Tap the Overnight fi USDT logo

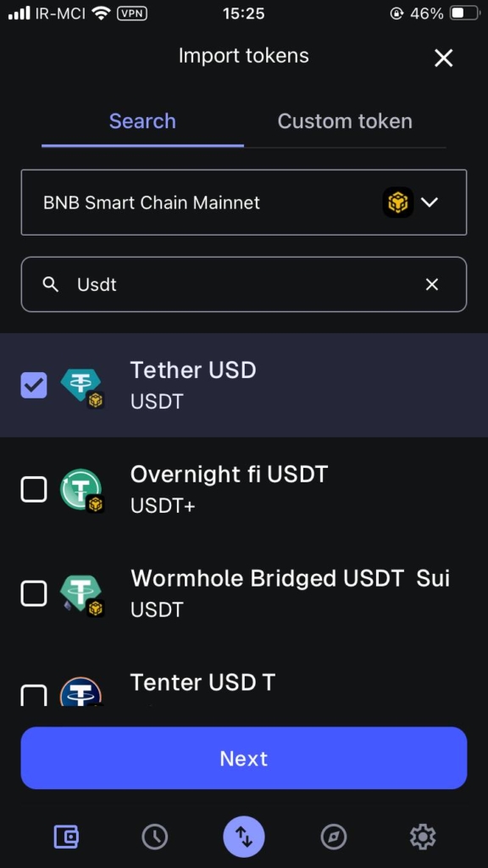82,491
